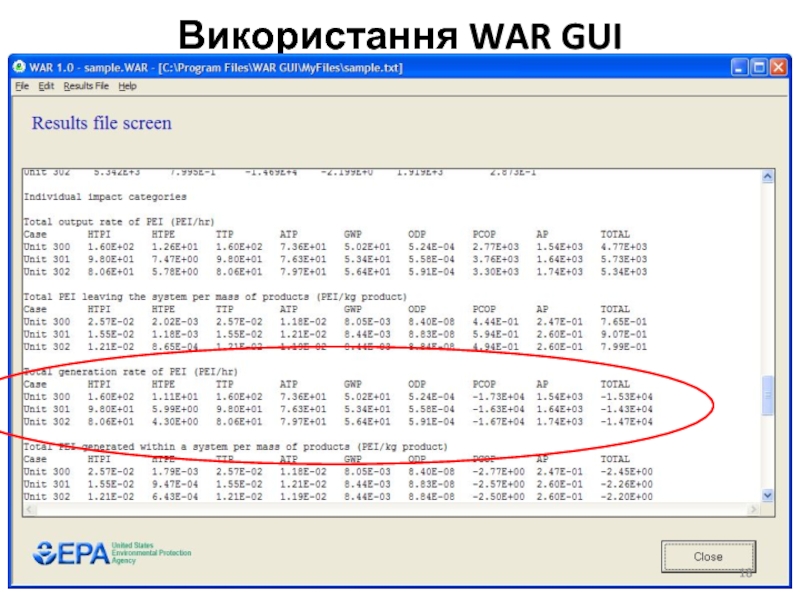Click 'Total output rate of PEI (PEI/hr)' line
Viewport: 800px width, 600px height.
click(119, 222)
